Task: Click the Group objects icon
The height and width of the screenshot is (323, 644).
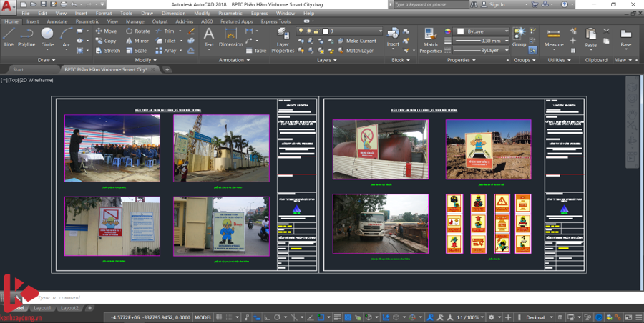Action: pos(519,36)
